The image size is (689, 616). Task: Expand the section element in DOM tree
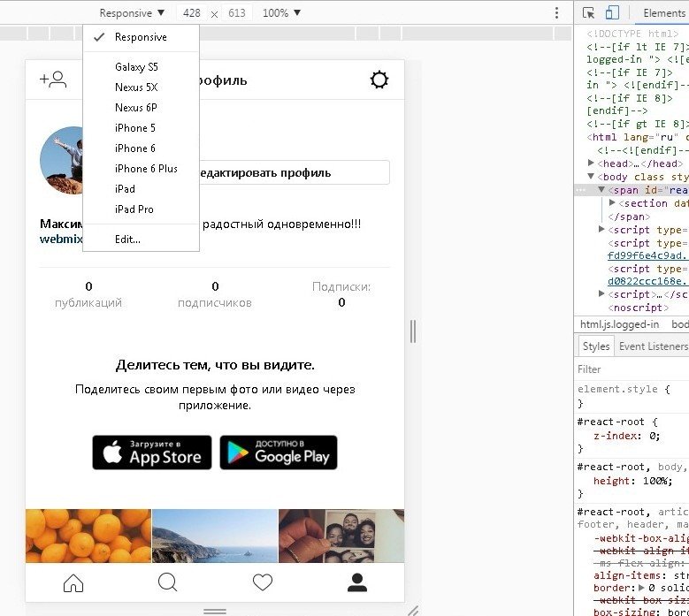pos(612,203)
